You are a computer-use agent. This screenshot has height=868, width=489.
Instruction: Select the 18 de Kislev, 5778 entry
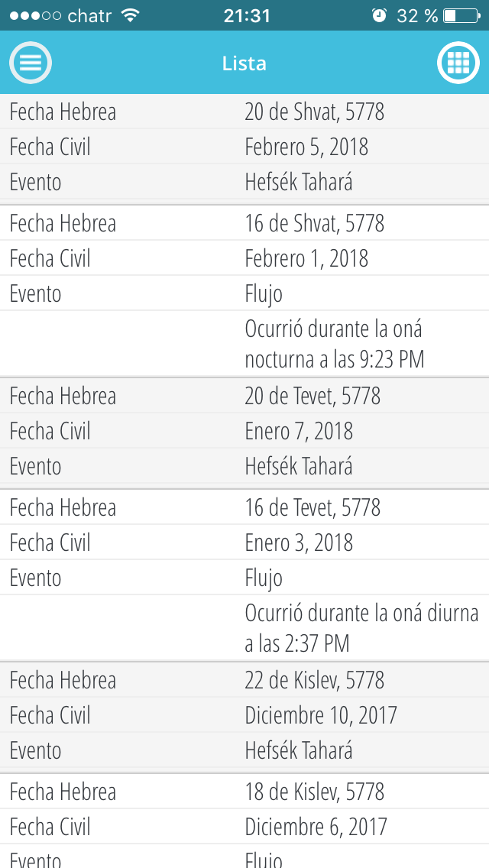(314, 792)
